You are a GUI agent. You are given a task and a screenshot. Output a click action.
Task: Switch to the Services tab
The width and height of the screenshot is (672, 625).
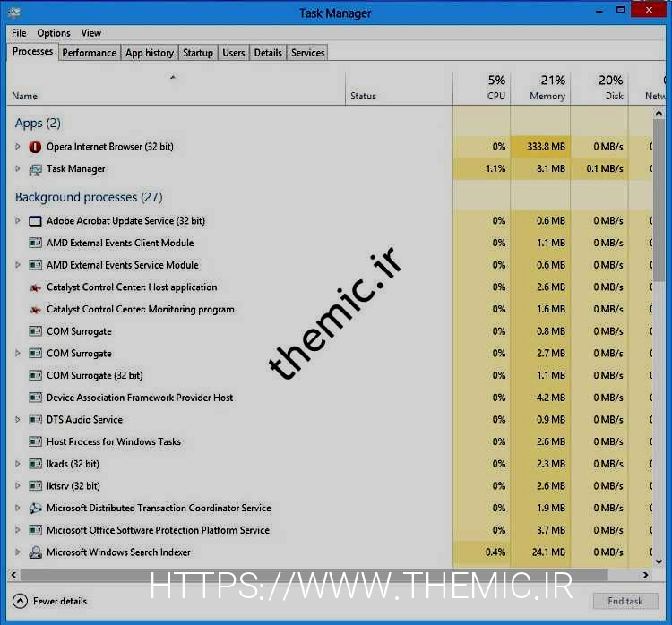[x=307, y=53]
